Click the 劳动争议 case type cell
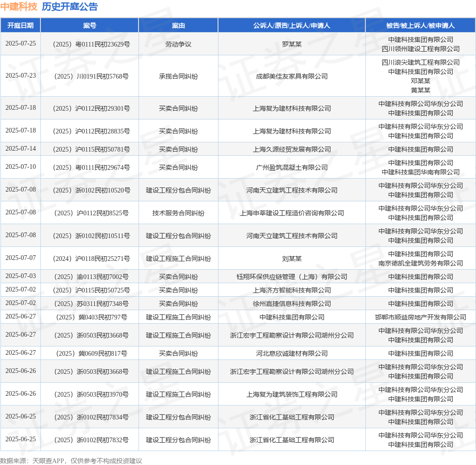 click(178, 44)
